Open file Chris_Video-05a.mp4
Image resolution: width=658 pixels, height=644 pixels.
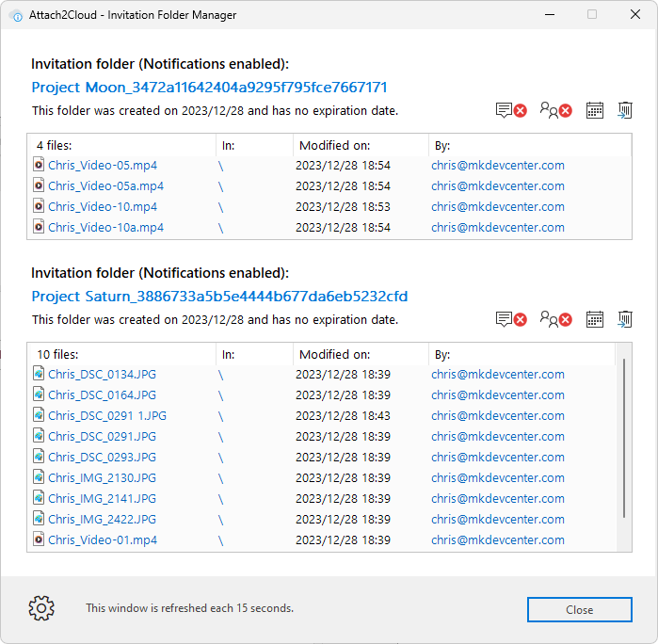point(105,186)
